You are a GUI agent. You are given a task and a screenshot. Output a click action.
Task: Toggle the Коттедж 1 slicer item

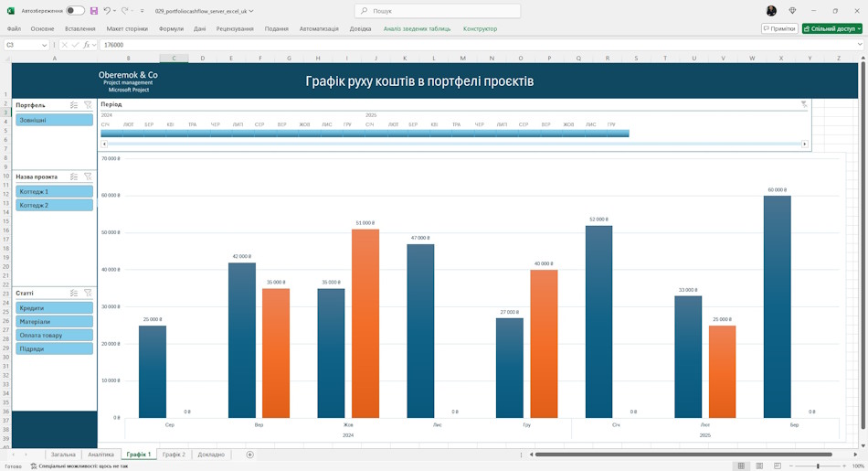[x=54, y=191]
